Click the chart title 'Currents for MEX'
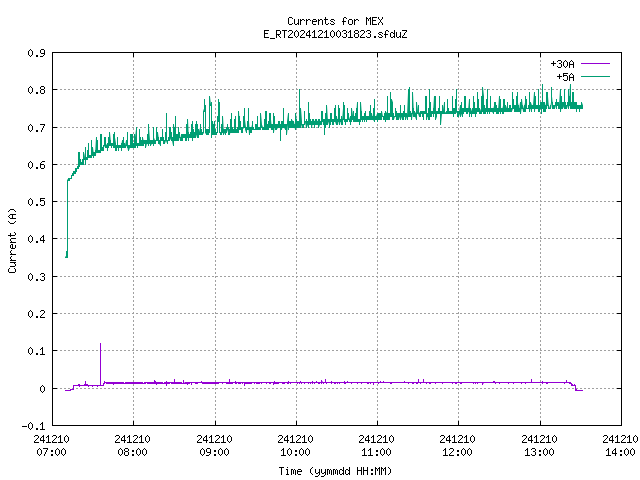Viewport: 640px width, 480px height. [x=335, y=21]
